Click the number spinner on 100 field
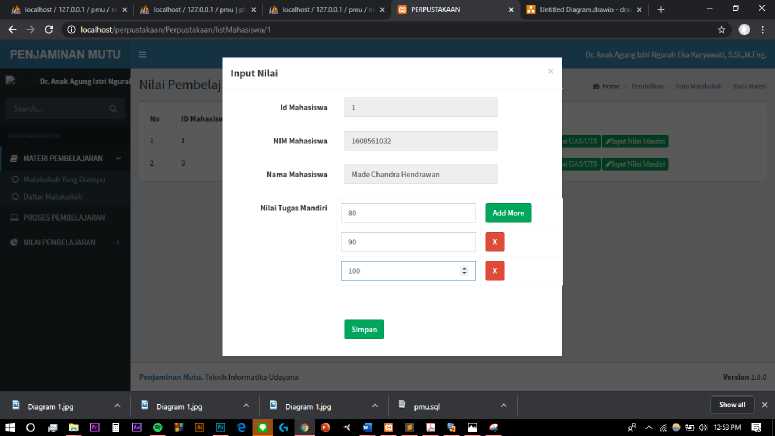775x436 pixels. coord(463,271)
